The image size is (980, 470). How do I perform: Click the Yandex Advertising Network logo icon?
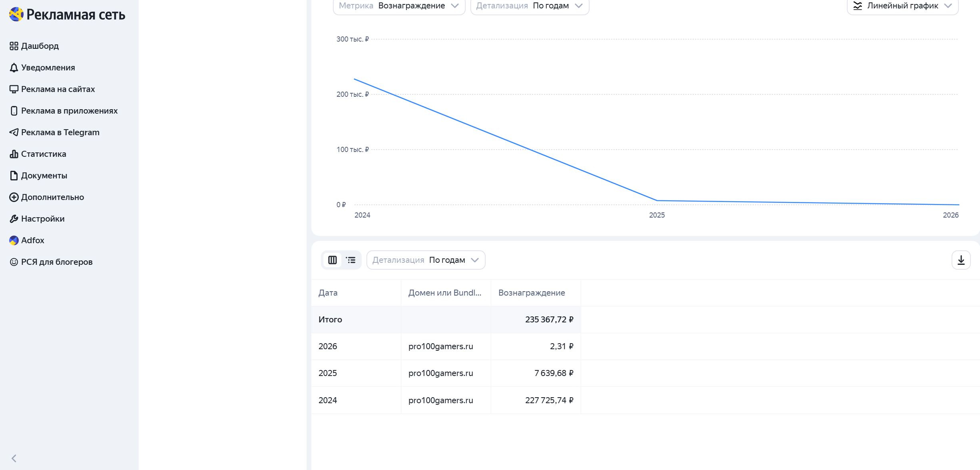coord(16,14)
